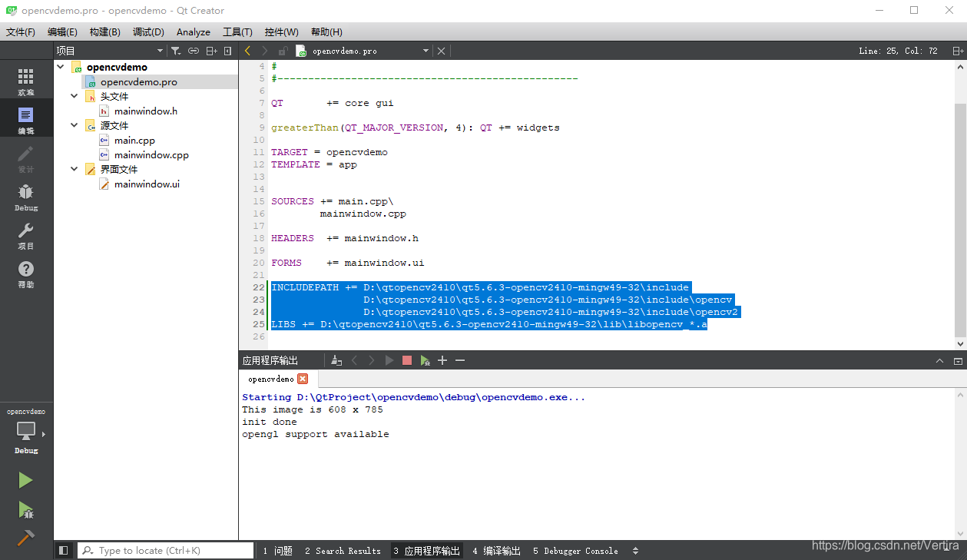The image size is (967, 560).
Task: Open the 5 Debugger Console pane
Action: 575,550
